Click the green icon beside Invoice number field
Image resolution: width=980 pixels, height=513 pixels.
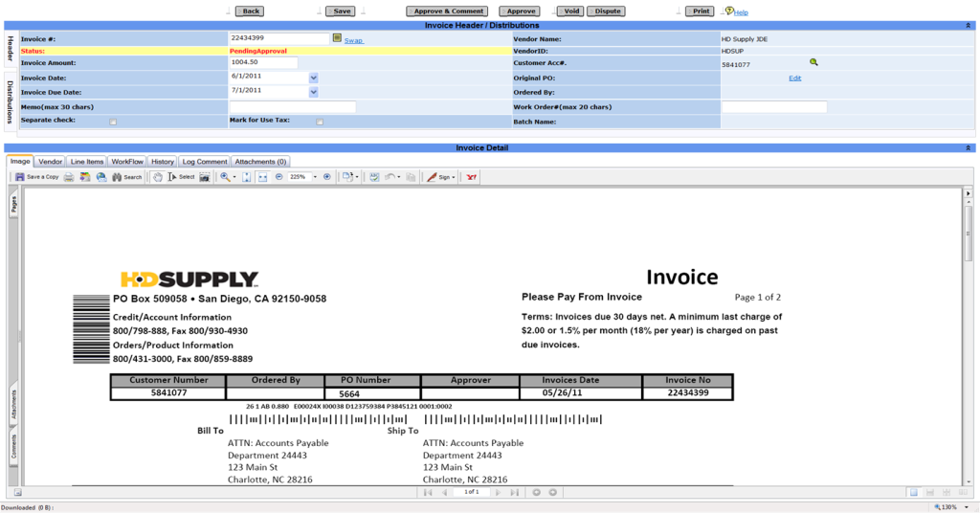[x=337, y=38]
